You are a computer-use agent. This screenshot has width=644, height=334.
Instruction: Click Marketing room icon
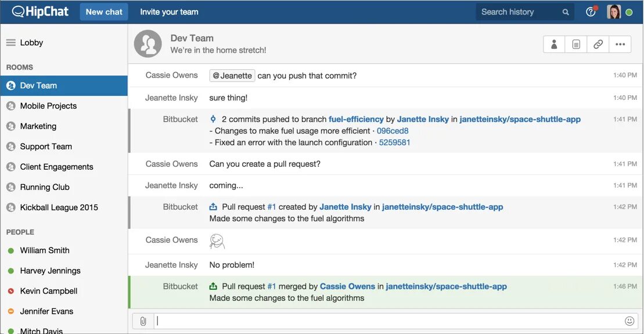click(x=11, y=126)
